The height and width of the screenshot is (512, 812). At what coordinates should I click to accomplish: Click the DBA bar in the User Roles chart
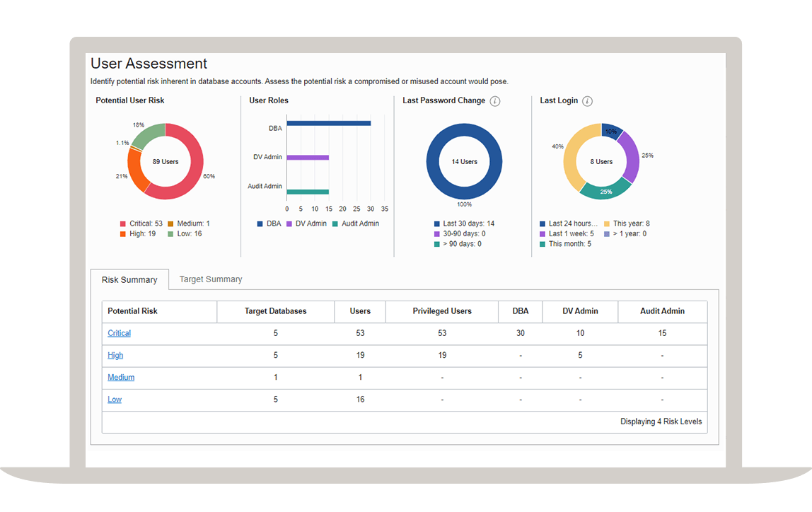328,123
